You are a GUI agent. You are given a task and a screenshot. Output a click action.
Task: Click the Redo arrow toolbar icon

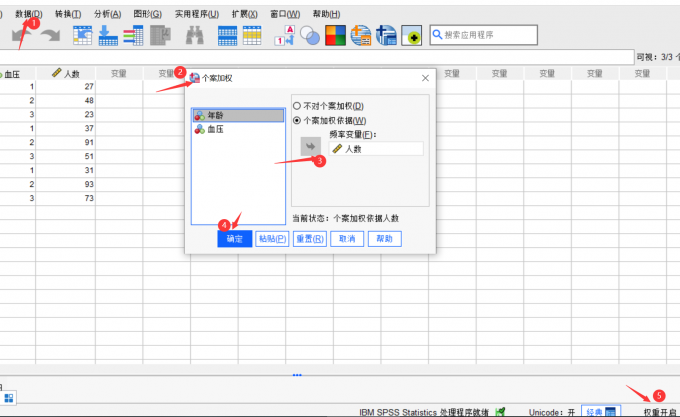[x=50, y=35]
